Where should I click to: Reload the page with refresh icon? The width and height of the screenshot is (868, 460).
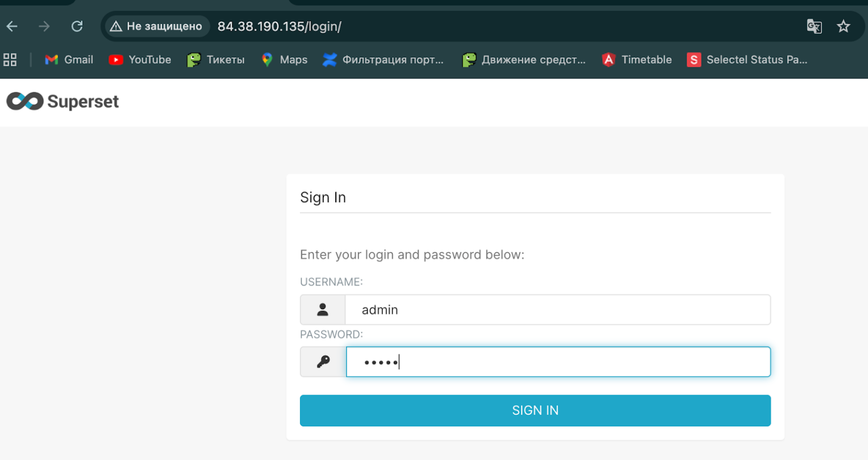point(77,26)
